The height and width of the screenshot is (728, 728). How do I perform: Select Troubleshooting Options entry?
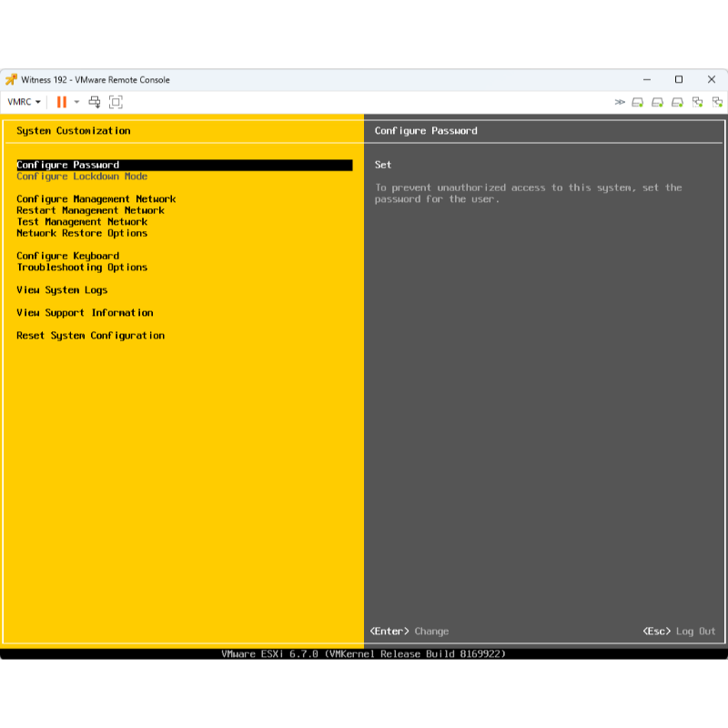click(x=82, y=268)
